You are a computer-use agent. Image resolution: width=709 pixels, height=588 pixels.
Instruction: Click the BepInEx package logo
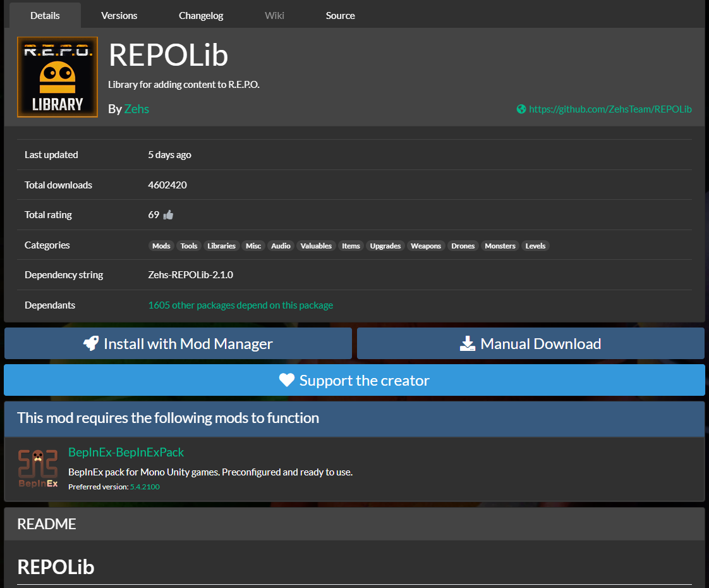pyautogui.click(x=38, y=469)
